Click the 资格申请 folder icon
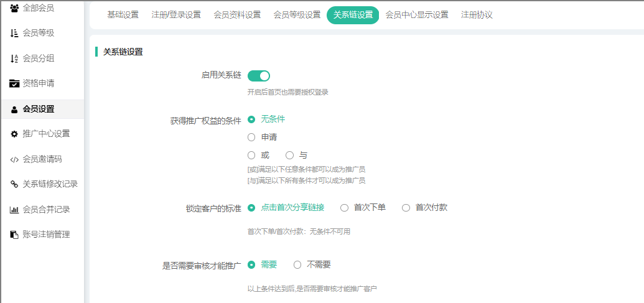The height and width of the screenshot is (303, 644). (x=14, y=83)
